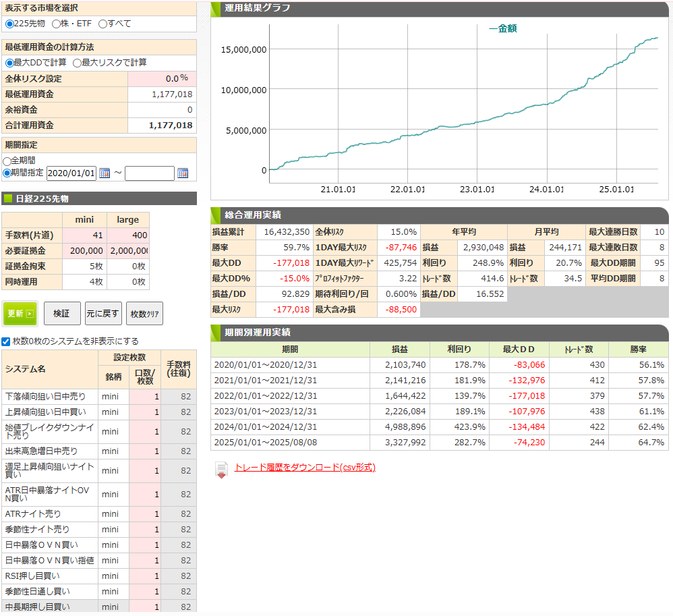Click the 口数 field for 下落傾向狙い日中売り
The width and height of the screenshot is (673, 616).
[144, 396]
